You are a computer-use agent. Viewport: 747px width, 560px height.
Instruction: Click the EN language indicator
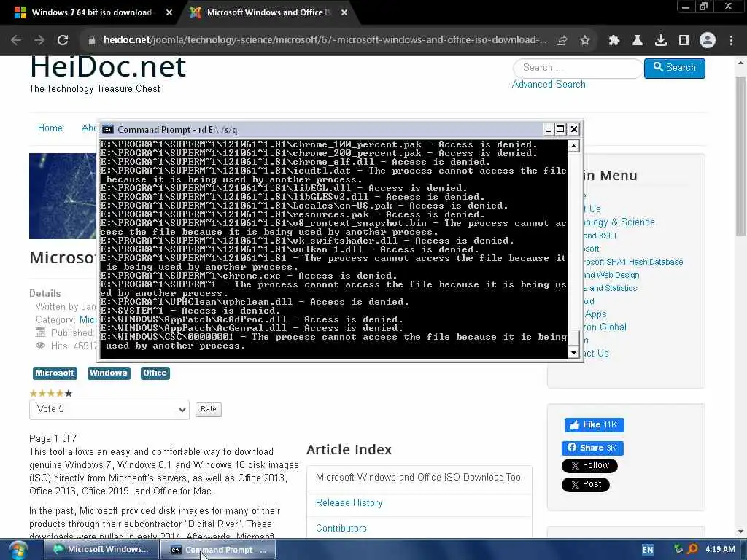(648, 550)
